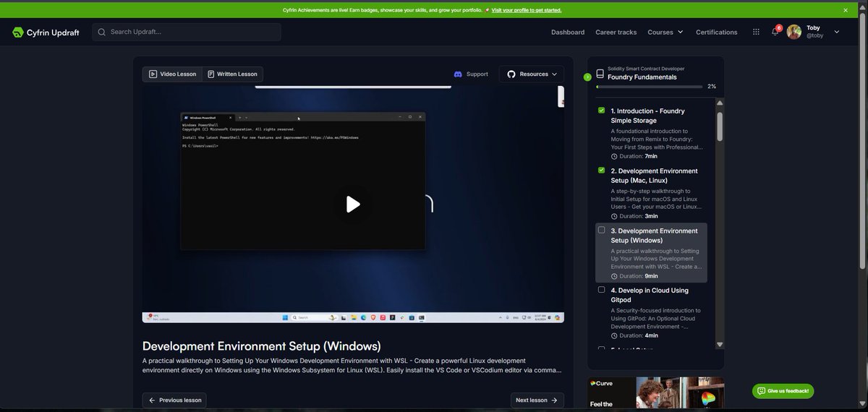Click the course progress bar at 2%
Screen dimensions: 868x412
(650, 87)
